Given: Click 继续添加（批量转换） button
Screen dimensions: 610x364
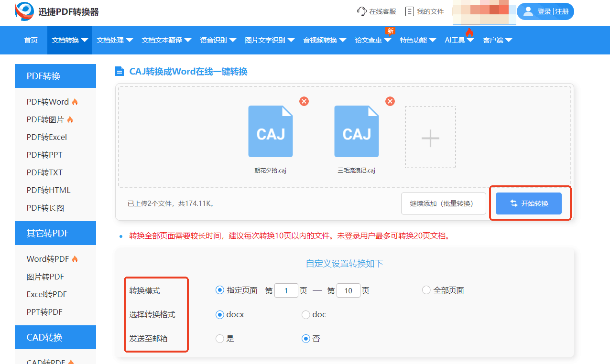Looking at the screenshot, I should tap(443, 203).
